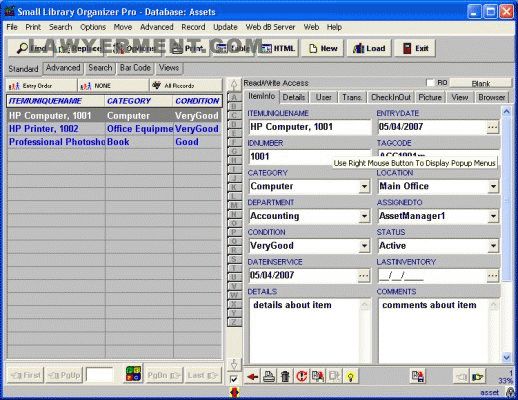518x400 pixels.
Task: Switch to the CheckInOut tab
Action: coord(391,97)
